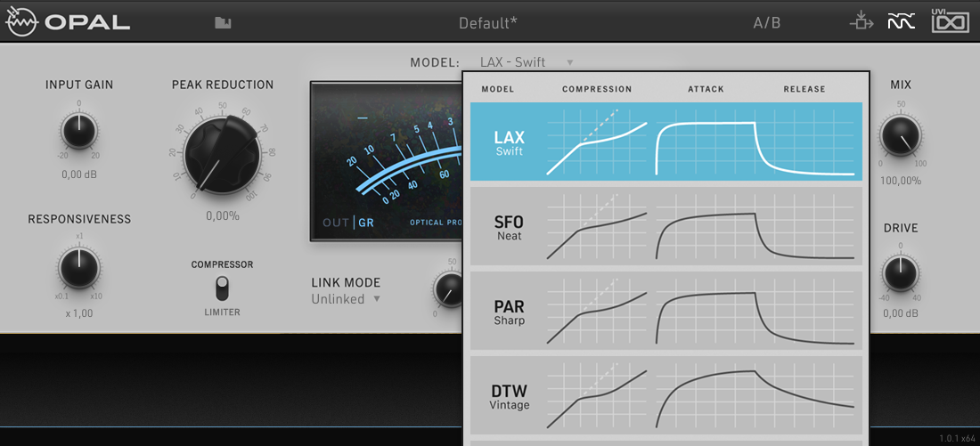Click the DTW attack-release curve graph

(755, 394)
